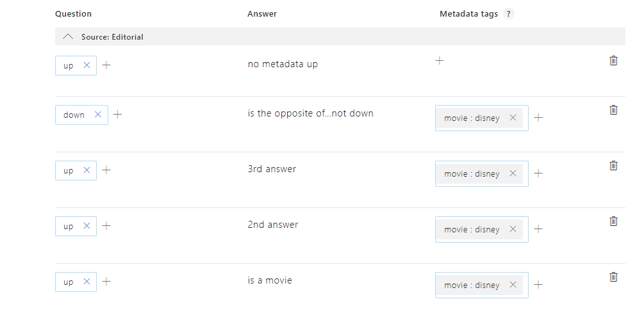Add metadata tag next to 'is a movie' tag
The width and height of the screenshot is (644, 313).
coord(538,285)
